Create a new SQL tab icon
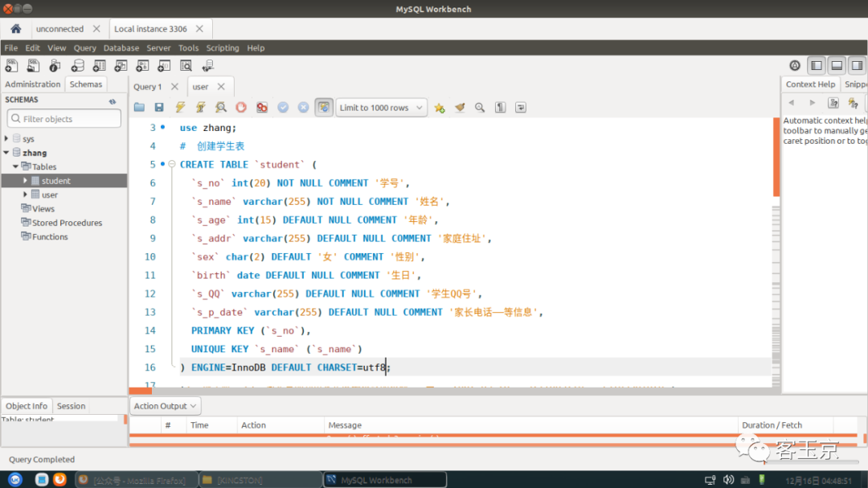This screenshot has height=488, width=868. tap(11, 66)
